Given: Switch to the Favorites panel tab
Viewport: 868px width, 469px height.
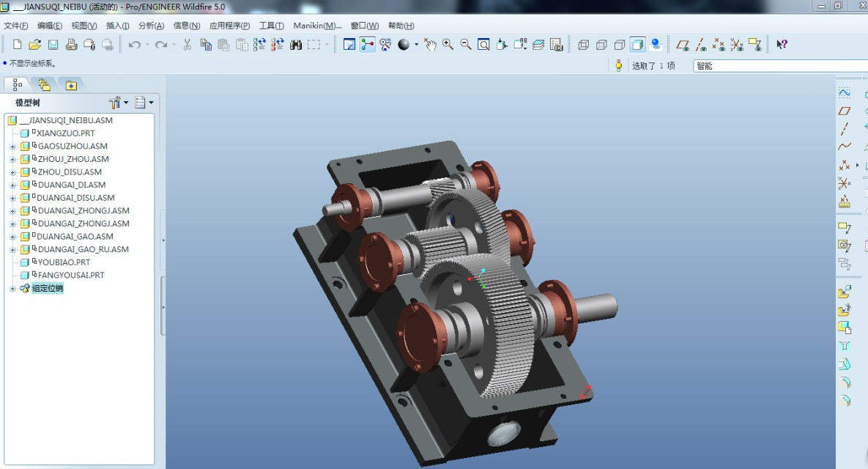Looking at the screenshot, I should 71,85.
